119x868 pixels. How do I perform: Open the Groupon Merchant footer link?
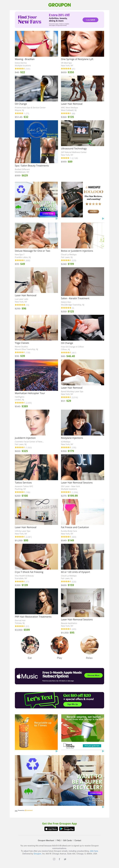tap(46, 840)
